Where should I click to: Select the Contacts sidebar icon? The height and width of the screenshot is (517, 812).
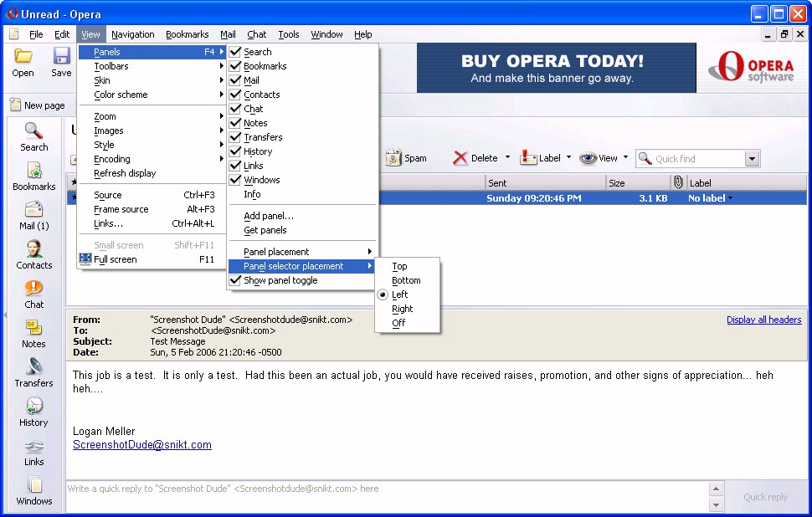34,254
